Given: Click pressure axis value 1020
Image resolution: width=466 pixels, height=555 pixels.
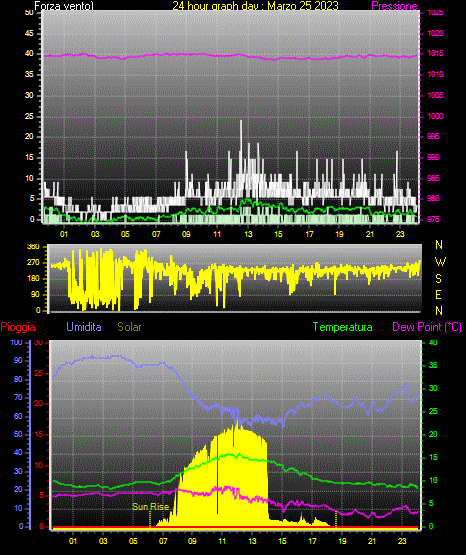Looking at the screenshot, I should click(435, 33).
